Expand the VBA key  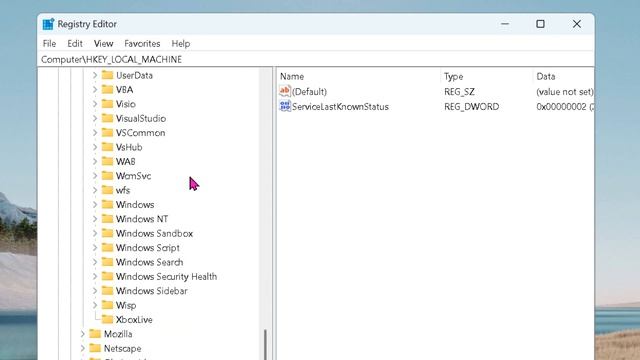click(95, 89)
